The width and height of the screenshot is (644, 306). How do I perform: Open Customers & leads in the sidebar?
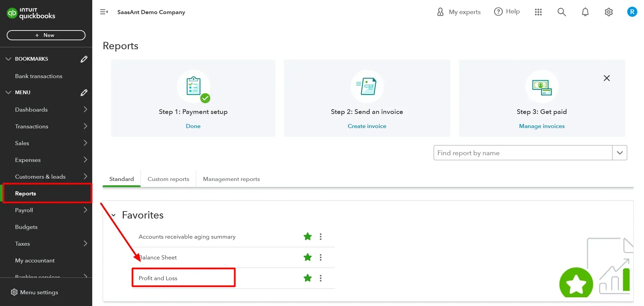[x=40, y=177]
